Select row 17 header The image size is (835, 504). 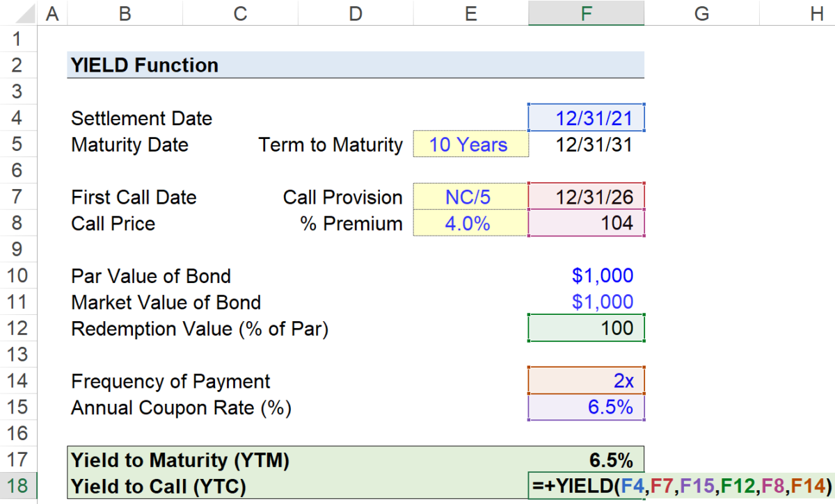(19, 460)
